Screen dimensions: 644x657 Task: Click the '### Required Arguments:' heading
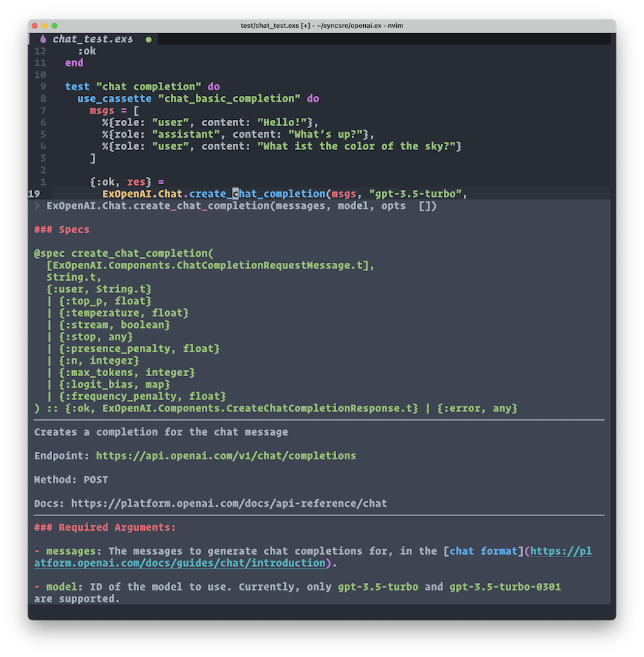pos(105,527)
